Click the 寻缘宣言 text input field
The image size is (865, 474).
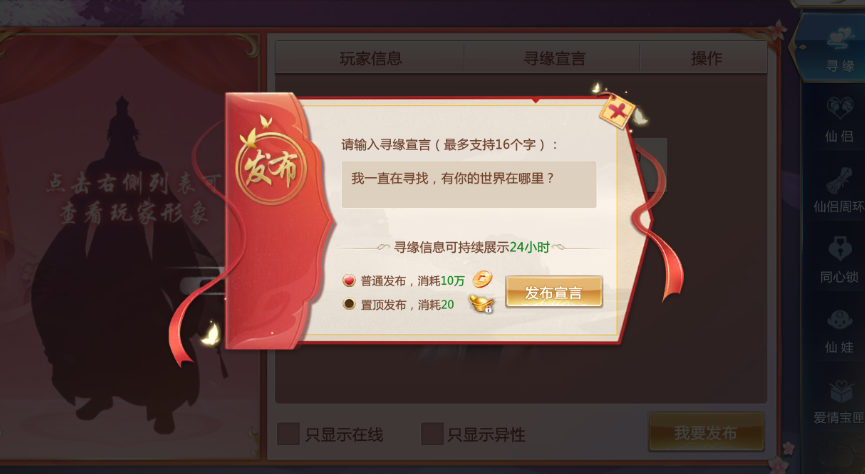coord(469,184)
